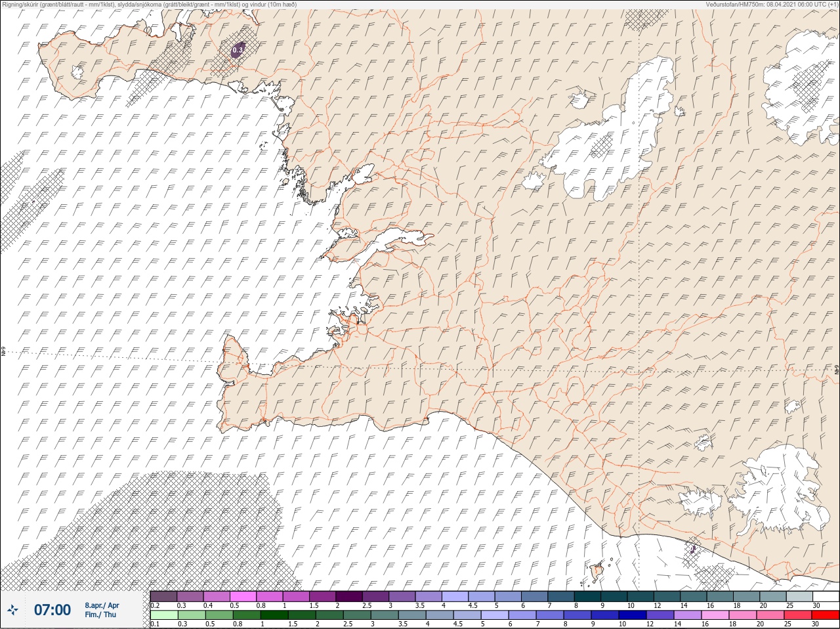The width and height of the screenshot is (840, 629).
Task: Pick the pale lavender 5 swatch in the lower legend row
Action: point(495,615)
